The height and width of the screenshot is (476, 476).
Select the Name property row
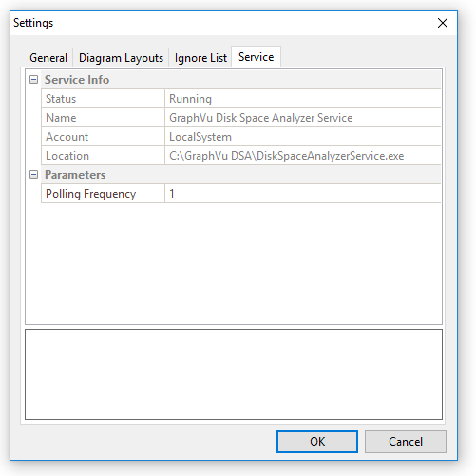241,118
